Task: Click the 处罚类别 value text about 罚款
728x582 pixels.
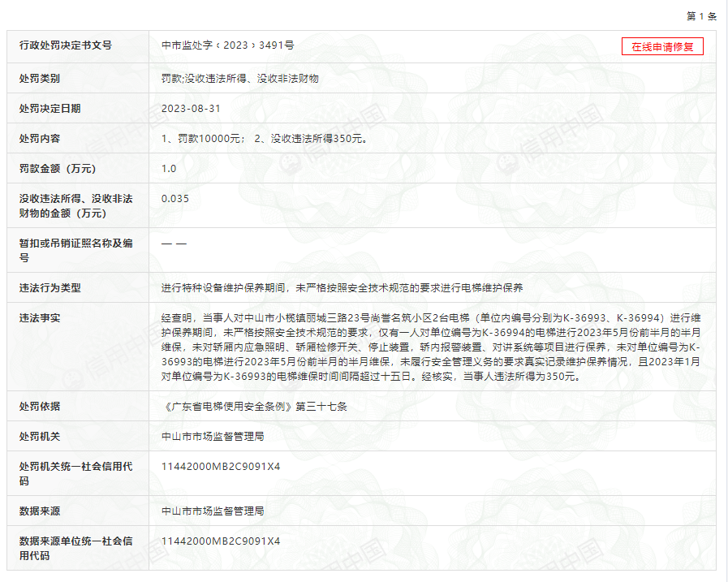Action: tap(239, 79)
